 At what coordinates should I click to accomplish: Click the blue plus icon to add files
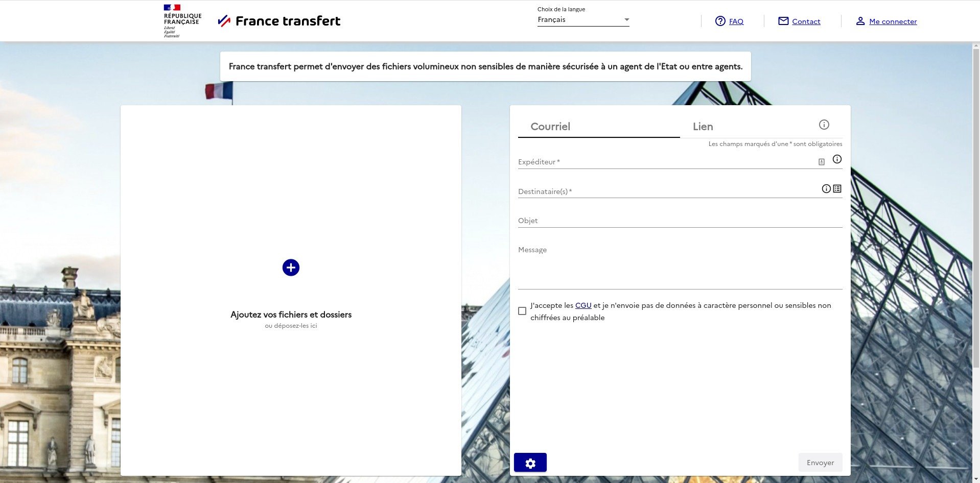(x=291, y=268)
